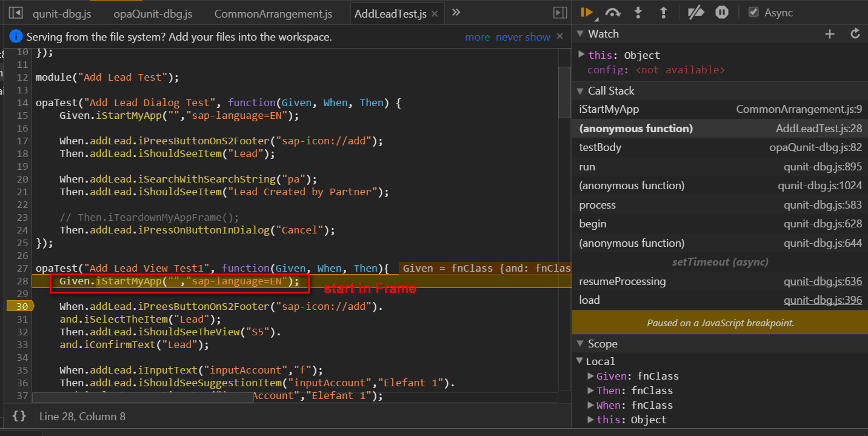Pretty print with the braces icon
Screen dimensions: 868x436
point(19,416)
